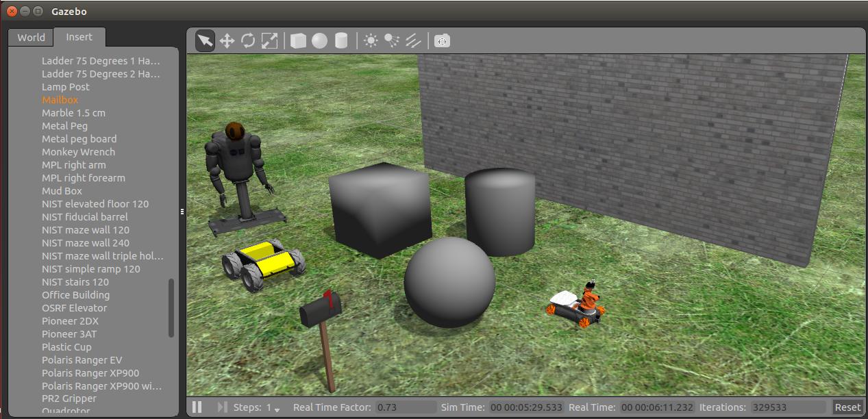The height and width of the screenshot is (419, 868).
Task: Select Polaris Ranger XP900 wi... model
Action: 102,385
